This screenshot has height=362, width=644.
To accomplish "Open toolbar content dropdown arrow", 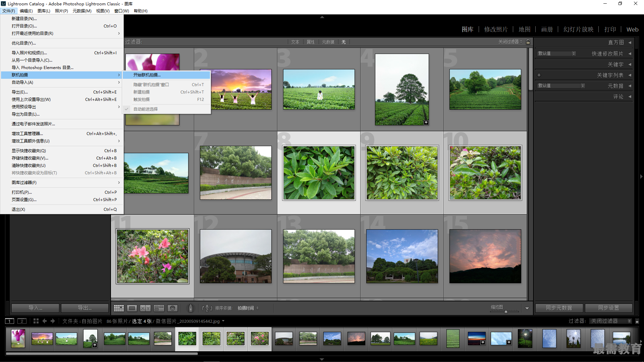I will (527, 308).
